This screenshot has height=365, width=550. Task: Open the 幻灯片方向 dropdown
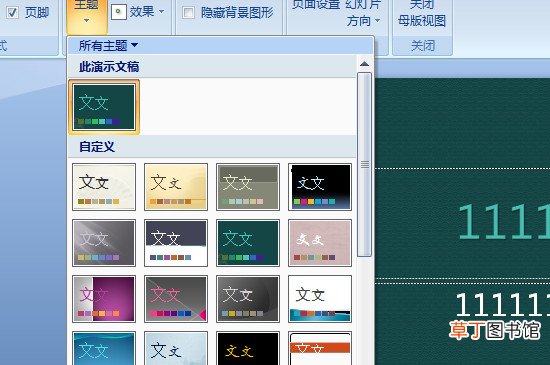coord(363,13)
